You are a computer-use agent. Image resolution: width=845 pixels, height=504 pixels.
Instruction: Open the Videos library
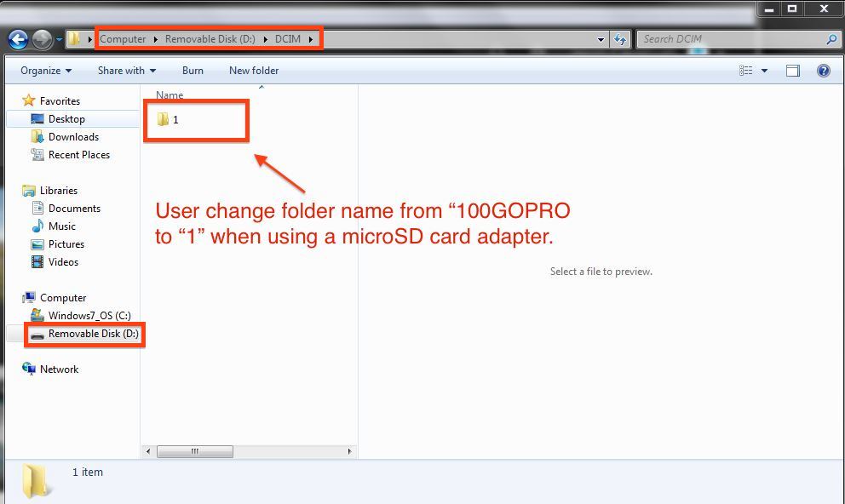click(63, 261)
